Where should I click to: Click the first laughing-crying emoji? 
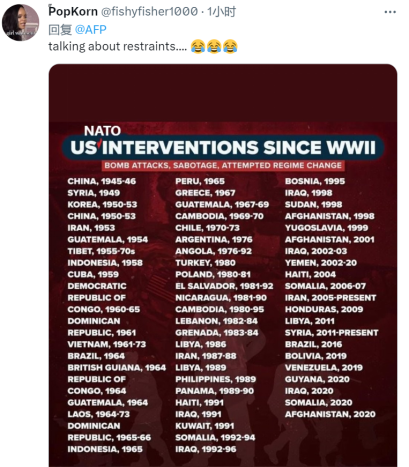[198, 46]
